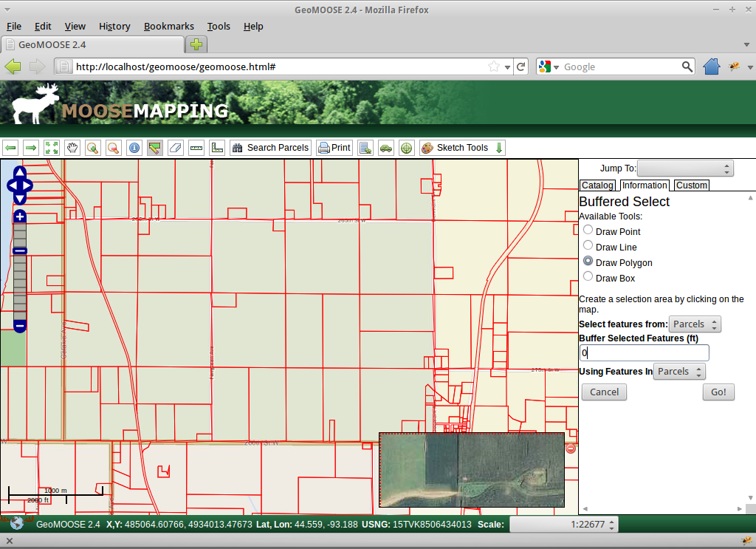Zoom map to full extent
This screenshot has width=756, height=549.
[x=52, y=148]
